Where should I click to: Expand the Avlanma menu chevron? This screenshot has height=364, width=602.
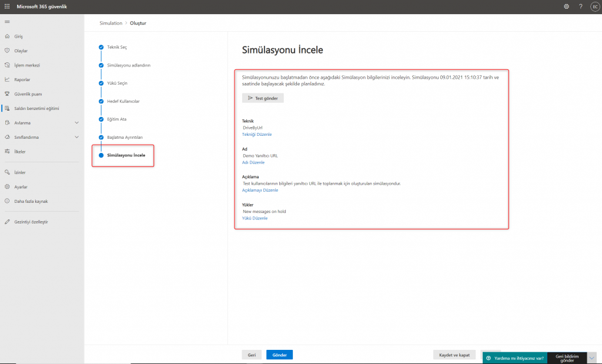(77, 123)
